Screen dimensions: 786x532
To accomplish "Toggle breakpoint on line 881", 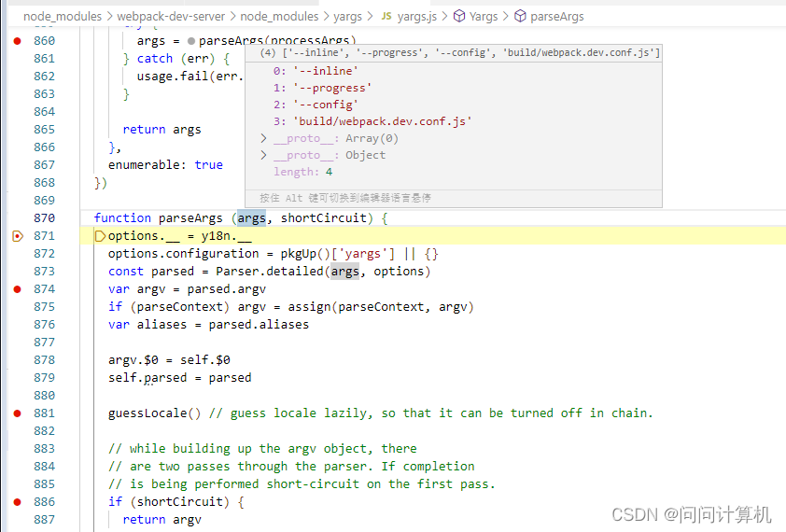I will point(17,413).
